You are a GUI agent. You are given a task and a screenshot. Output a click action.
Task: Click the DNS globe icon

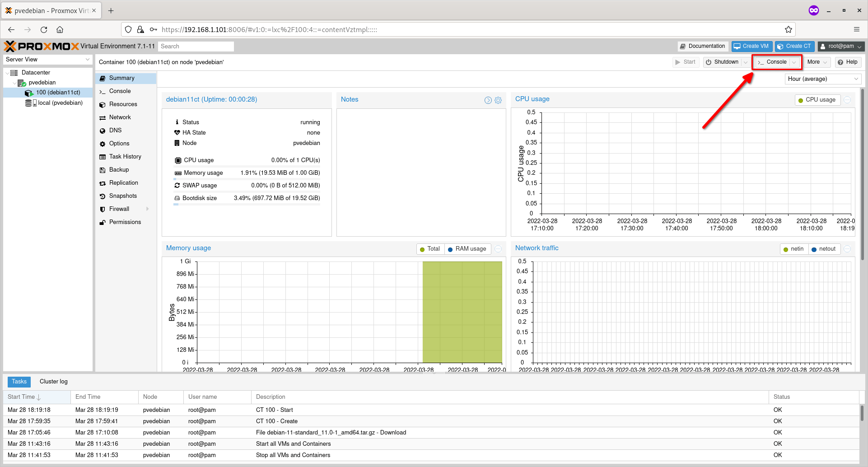click(103, 131)
